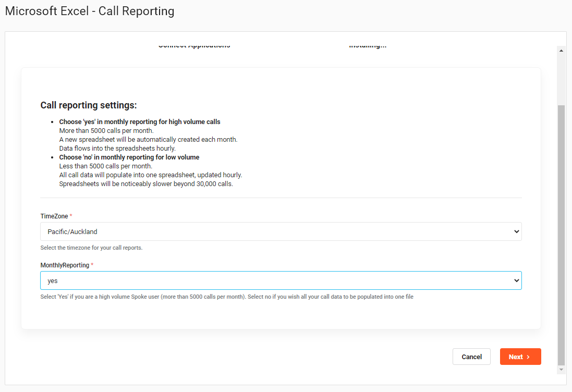Image resolution: width=572 pixels, height=392 pixels.
Task: Click the vertical scrollbar thumb
Action: point(561,235)
